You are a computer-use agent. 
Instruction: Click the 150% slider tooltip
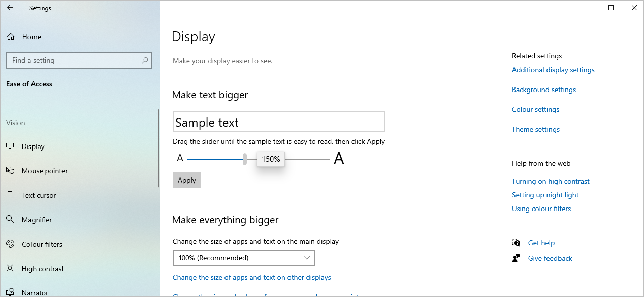click(271, 159)
